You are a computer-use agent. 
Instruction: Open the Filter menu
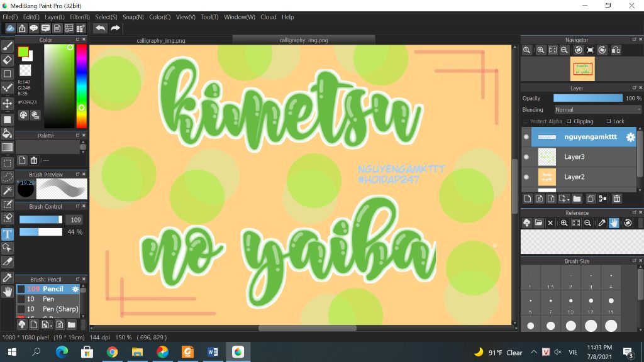80,17
